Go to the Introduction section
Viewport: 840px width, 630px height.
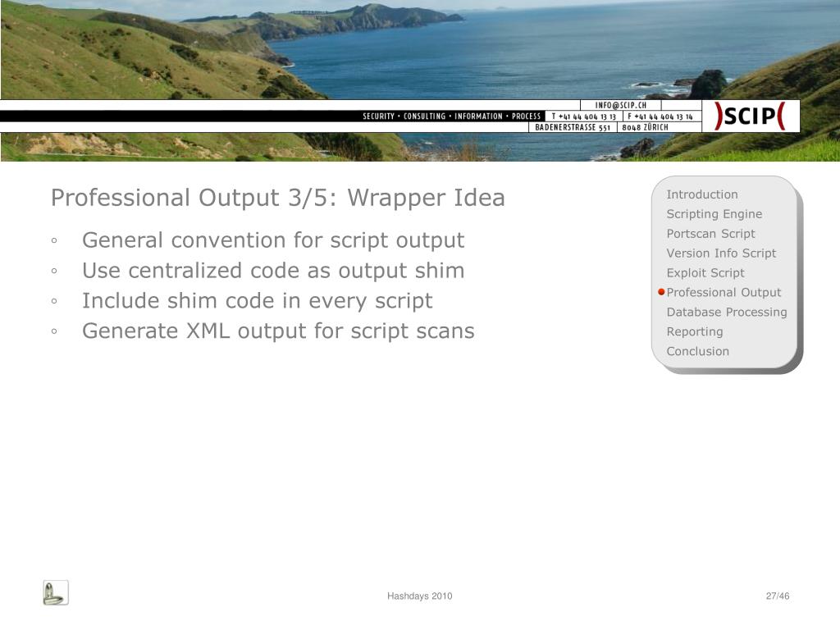click(x=702, y=194)
